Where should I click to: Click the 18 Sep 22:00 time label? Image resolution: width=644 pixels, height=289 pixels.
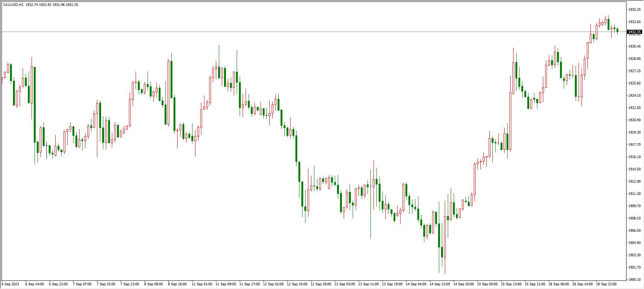click(606, 284)
